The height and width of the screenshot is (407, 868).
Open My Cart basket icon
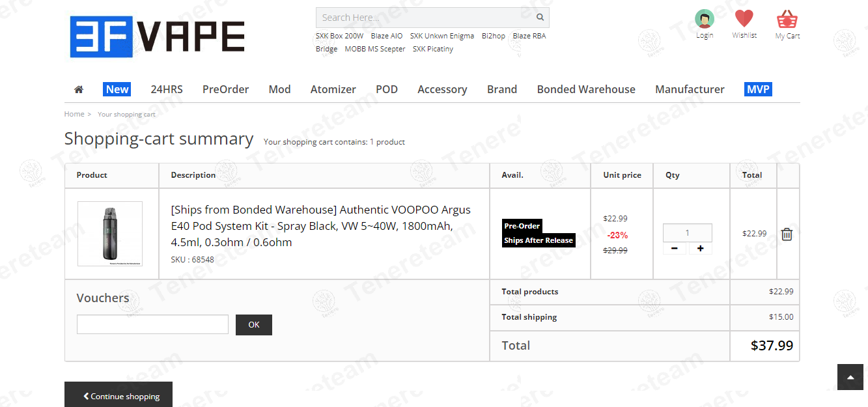click(x=787, y=19)
